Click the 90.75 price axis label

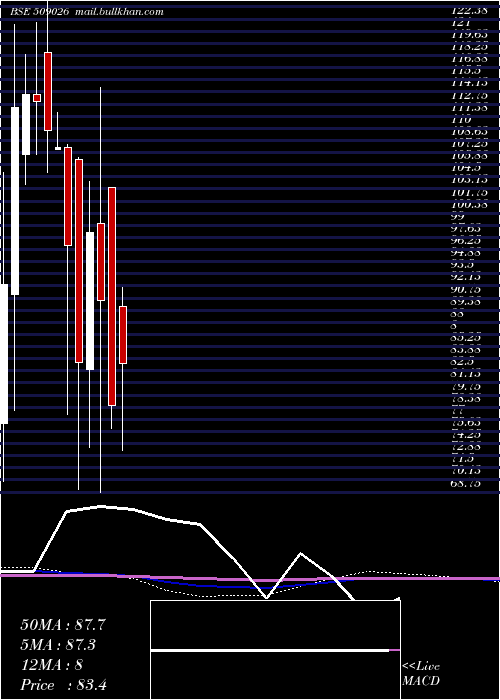[466, 289]
